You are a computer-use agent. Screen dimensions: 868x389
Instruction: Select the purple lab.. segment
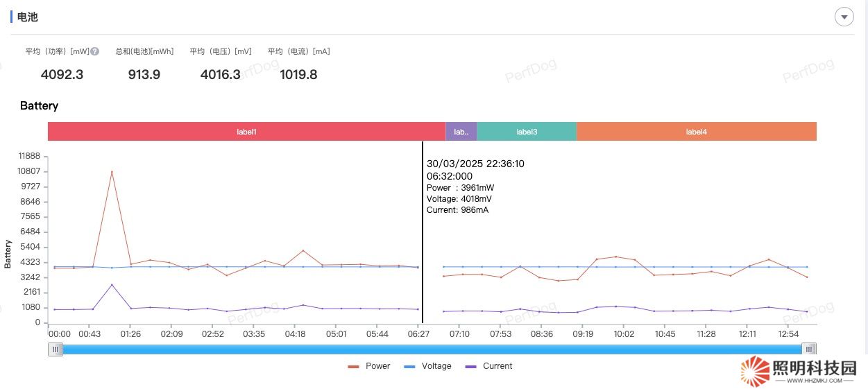pos(461,132)
